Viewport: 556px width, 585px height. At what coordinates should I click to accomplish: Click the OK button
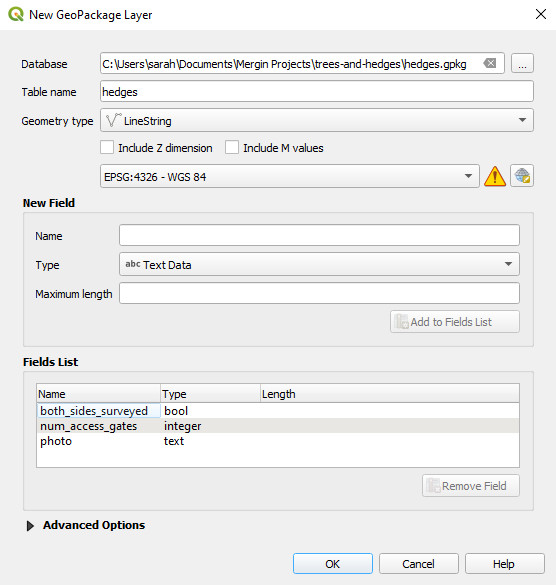click(x=332, y=564)
